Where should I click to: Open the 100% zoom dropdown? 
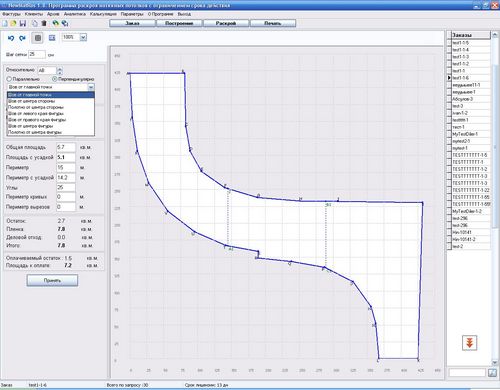point(83,37)
